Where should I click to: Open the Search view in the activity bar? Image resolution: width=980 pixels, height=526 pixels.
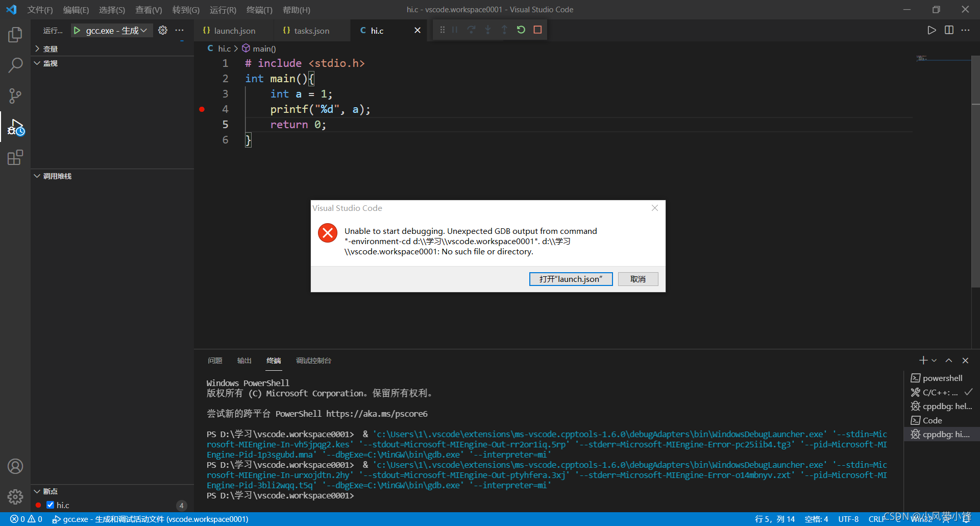pos(15,65)
